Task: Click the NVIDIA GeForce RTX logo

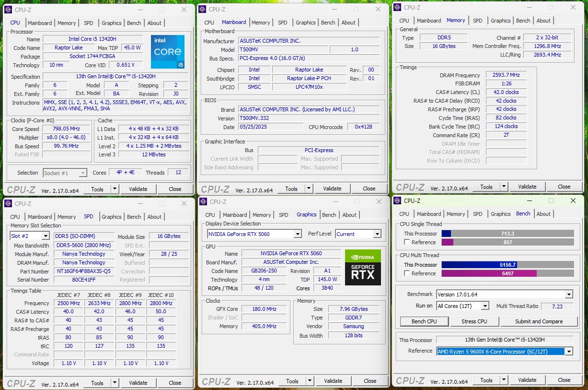Action: (363, 267)
